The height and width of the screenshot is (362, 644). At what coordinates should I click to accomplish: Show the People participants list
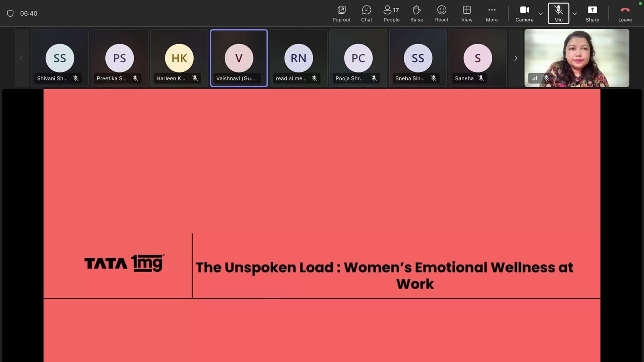391,14
